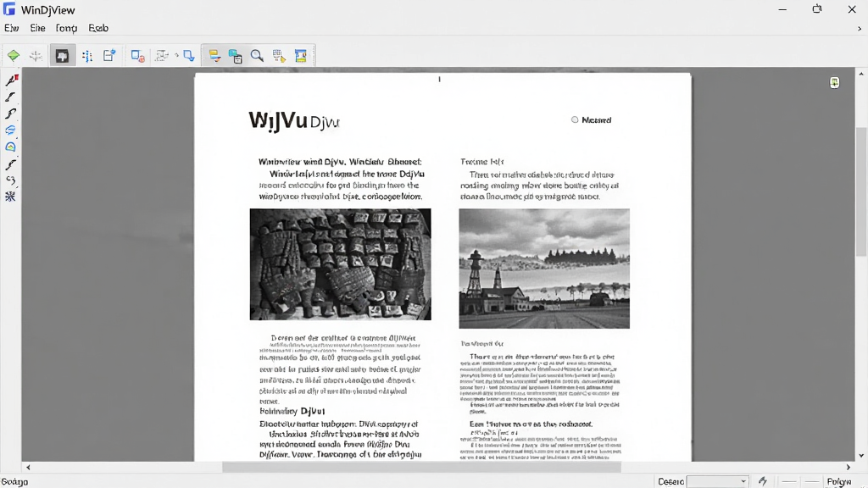The image size is (868, 488).
Task: Select the pen tool with red flag
Action: click(12, 80)
